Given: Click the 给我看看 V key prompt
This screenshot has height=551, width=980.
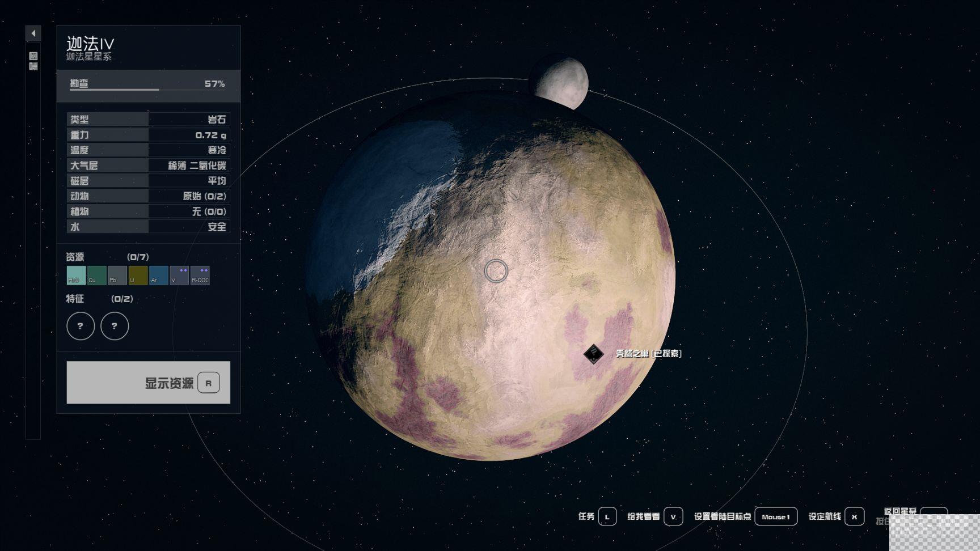Looking at the screenshot, I should [x=655, y=516].
